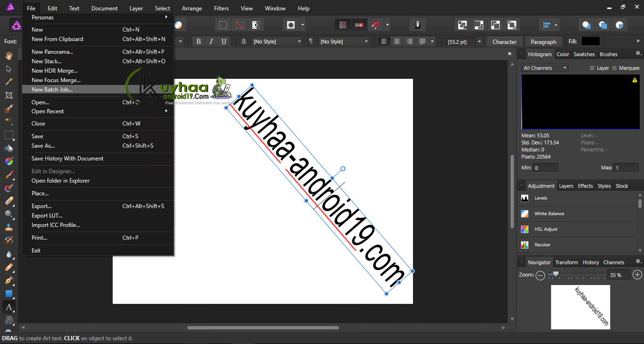Viewport: 644px width, 344px height.
Task: Choose New Batch Job from File menu
Action: [98, 90]
